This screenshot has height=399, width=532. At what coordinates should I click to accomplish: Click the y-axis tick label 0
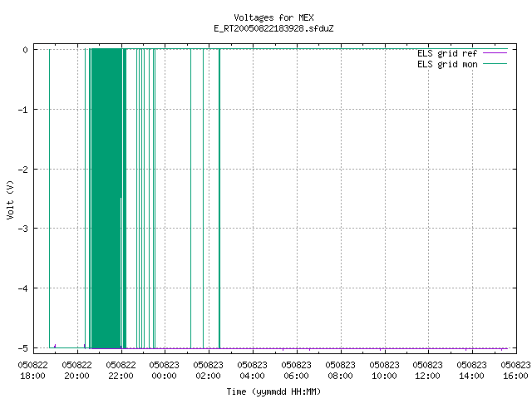[x=26, y=50]
